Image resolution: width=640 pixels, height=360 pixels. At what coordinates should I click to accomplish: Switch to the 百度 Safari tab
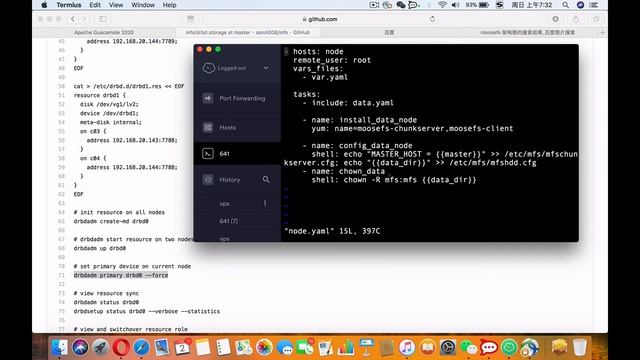point(389,32)
